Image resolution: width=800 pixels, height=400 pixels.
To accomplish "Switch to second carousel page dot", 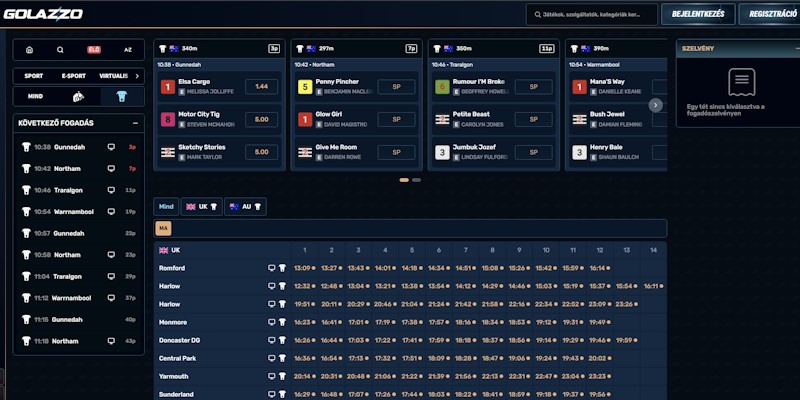I will [x=416, y=180].
